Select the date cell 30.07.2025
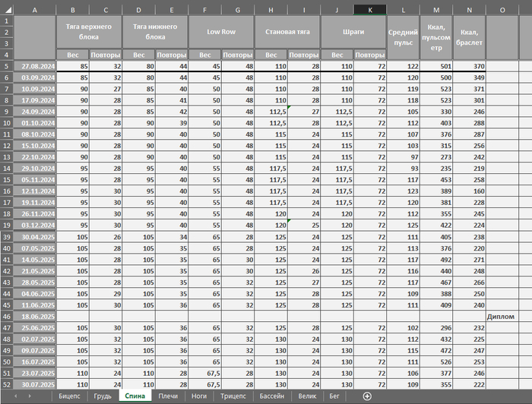This screenshot has height=404, width=532. pyautogui.click(x=35, y=385)
